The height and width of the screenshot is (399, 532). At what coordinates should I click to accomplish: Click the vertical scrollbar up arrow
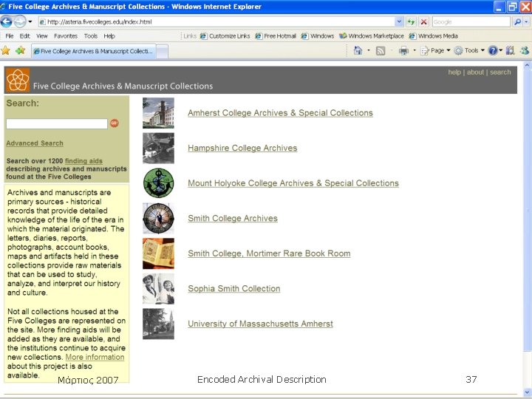click(x=528, y=65)
